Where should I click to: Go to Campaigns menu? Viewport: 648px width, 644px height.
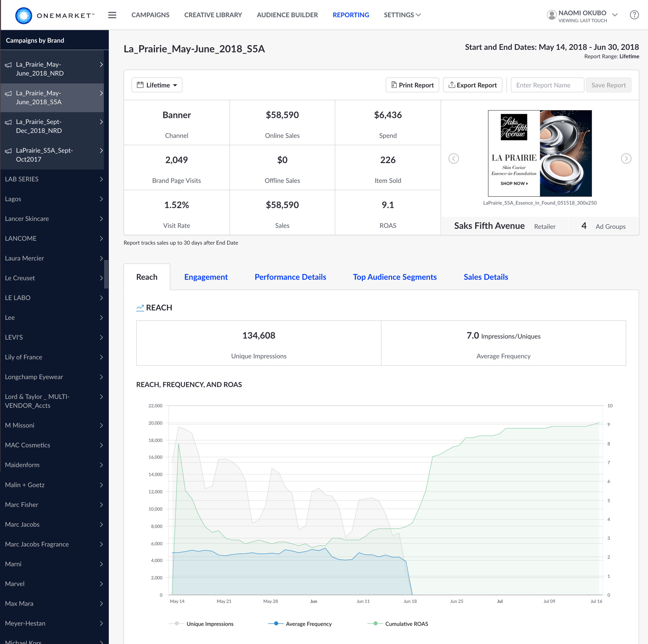[150, 15]
